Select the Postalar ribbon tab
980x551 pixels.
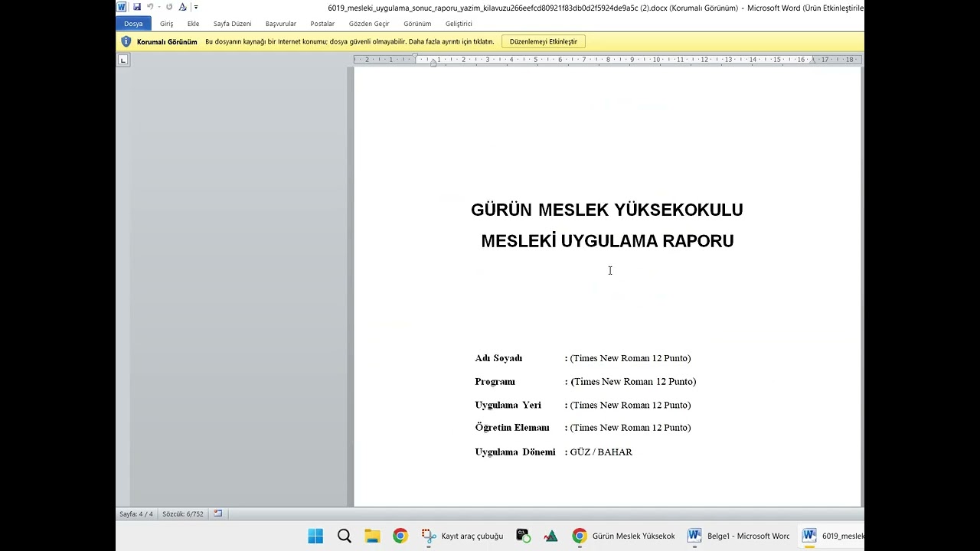click(x=322, y=24)
